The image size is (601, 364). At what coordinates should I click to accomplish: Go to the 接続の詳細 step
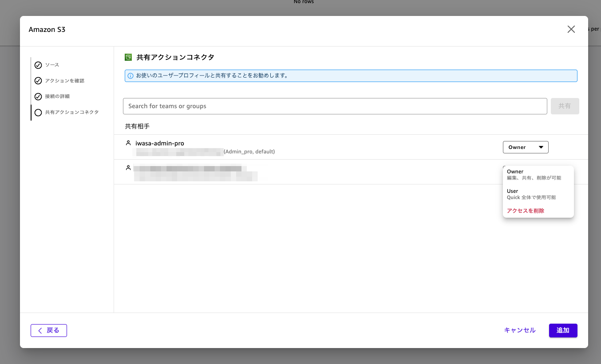point(57,96)
